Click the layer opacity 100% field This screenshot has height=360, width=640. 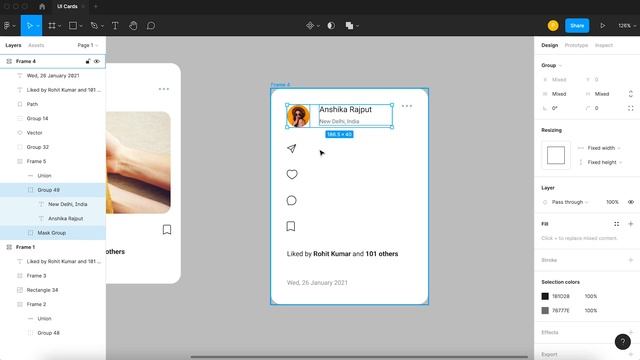612,202
